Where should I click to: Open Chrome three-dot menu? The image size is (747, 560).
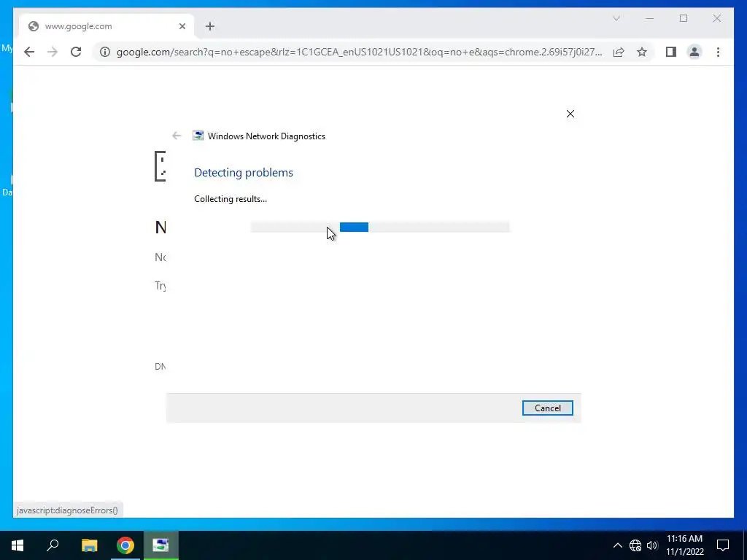click(718, 52)
